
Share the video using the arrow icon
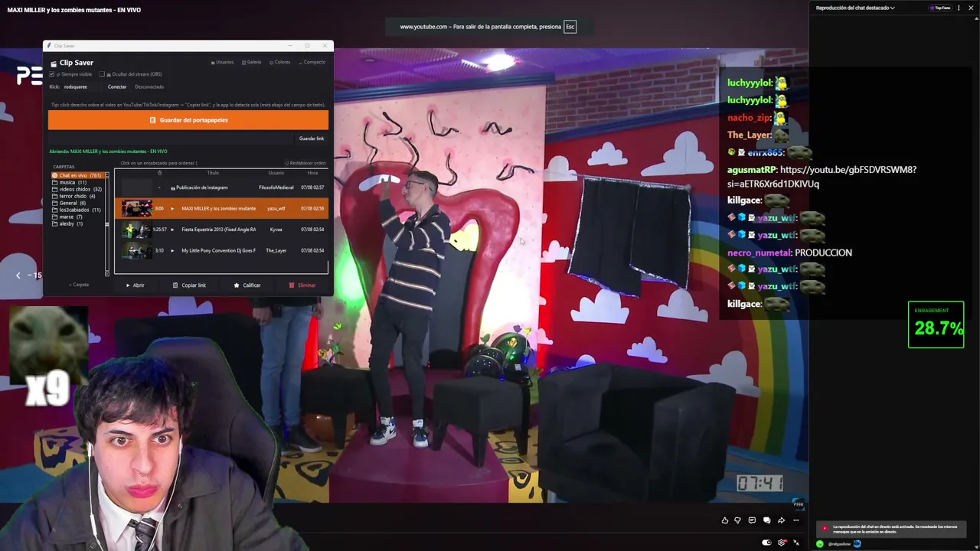(781, 520)
